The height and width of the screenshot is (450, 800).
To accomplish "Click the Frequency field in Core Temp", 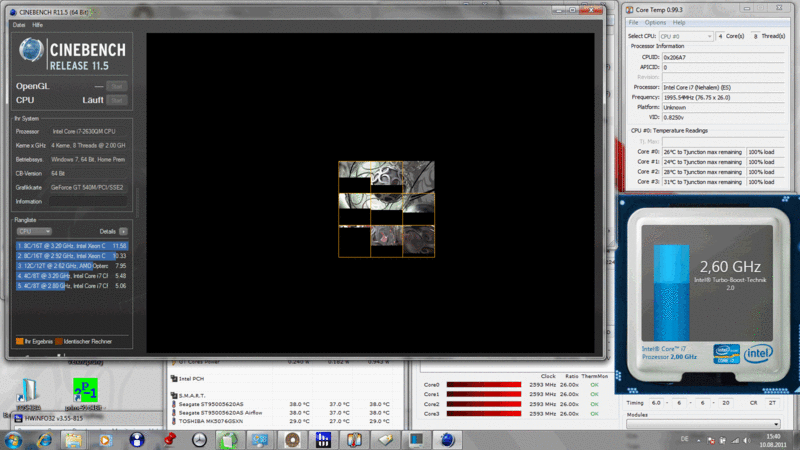I will [723, 97].
